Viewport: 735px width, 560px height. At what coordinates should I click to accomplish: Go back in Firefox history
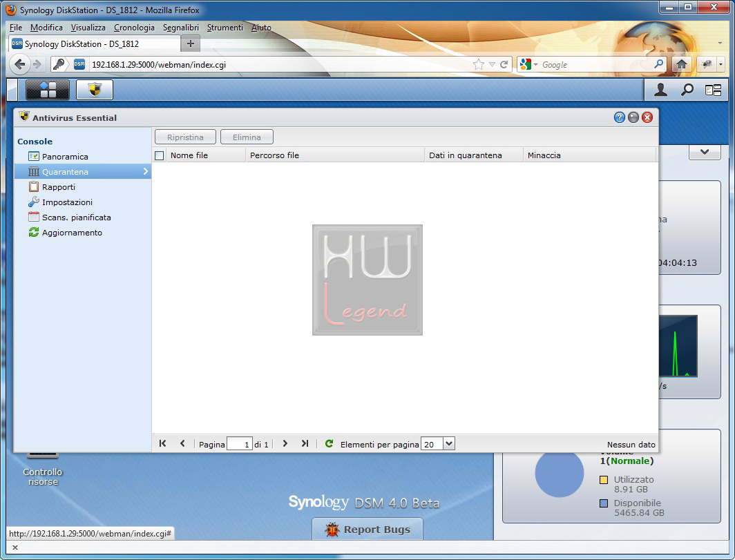[x=19, y=64]
